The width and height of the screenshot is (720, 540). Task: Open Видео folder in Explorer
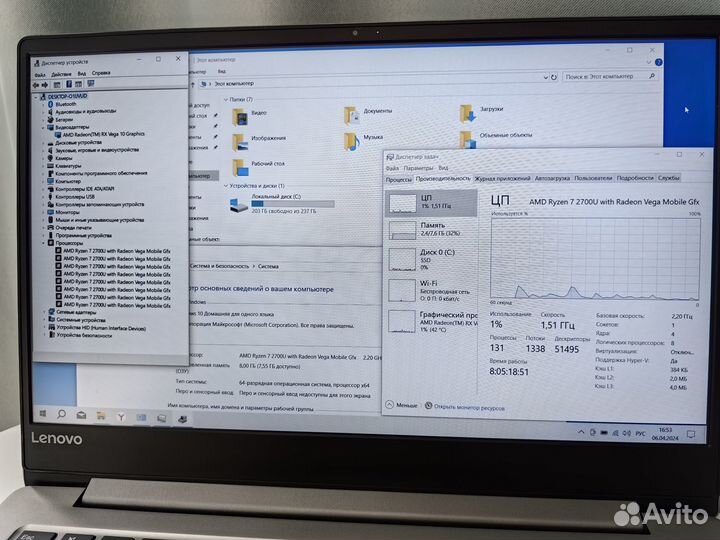[x=249, y=117]
